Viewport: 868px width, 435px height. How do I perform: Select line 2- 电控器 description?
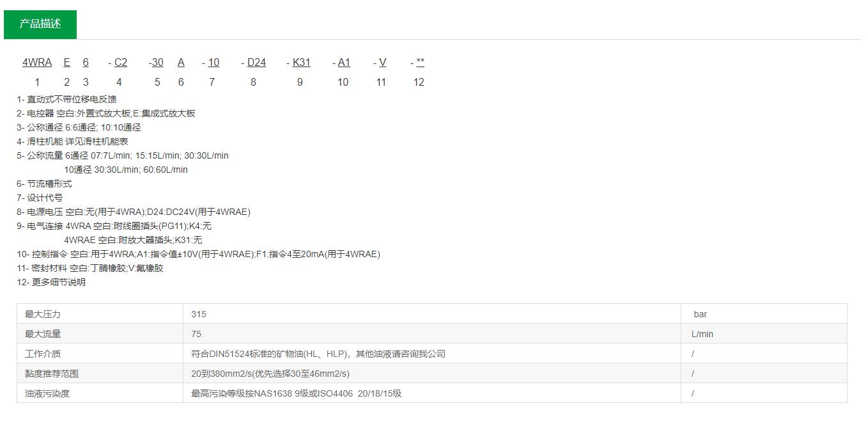[x=106, y=113]
